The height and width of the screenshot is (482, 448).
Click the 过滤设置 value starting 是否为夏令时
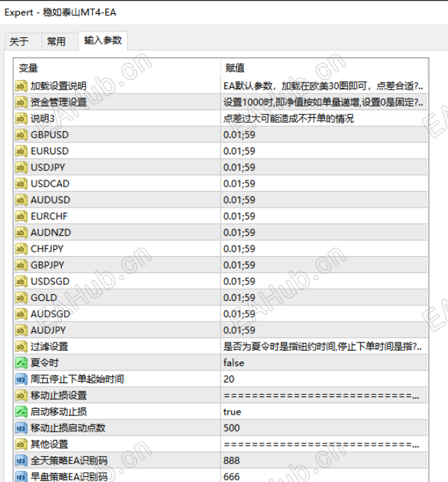(322, 347)
